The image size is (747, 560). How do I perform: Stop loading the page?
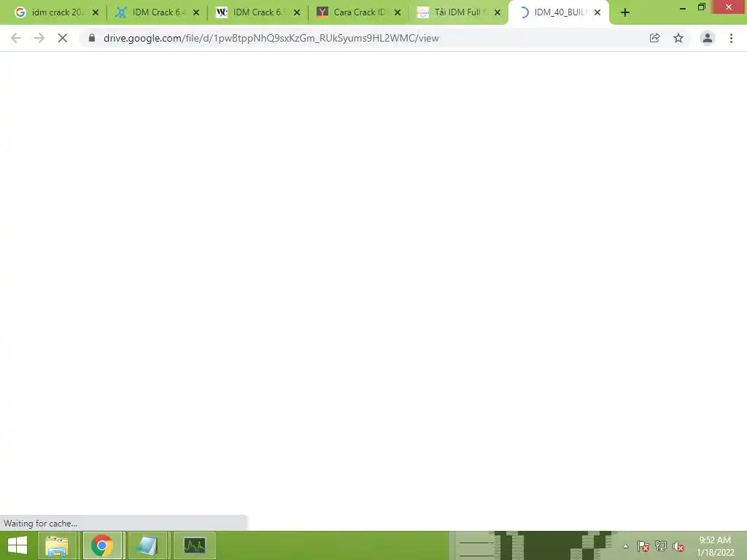pyautogui.click(x=63, y=38)
